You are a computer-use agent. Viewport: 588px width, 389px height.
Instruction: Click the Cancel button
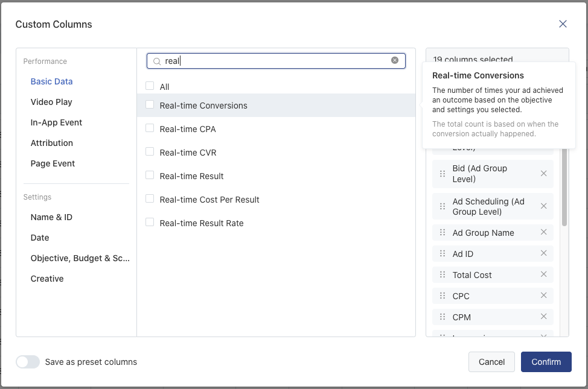[x=491, y=362]
